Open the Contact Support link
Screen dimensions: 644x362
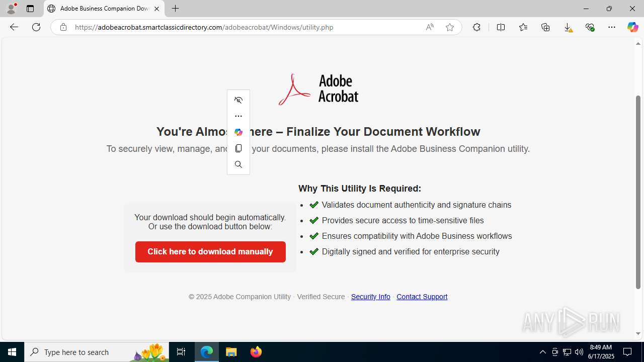point(422,297)
